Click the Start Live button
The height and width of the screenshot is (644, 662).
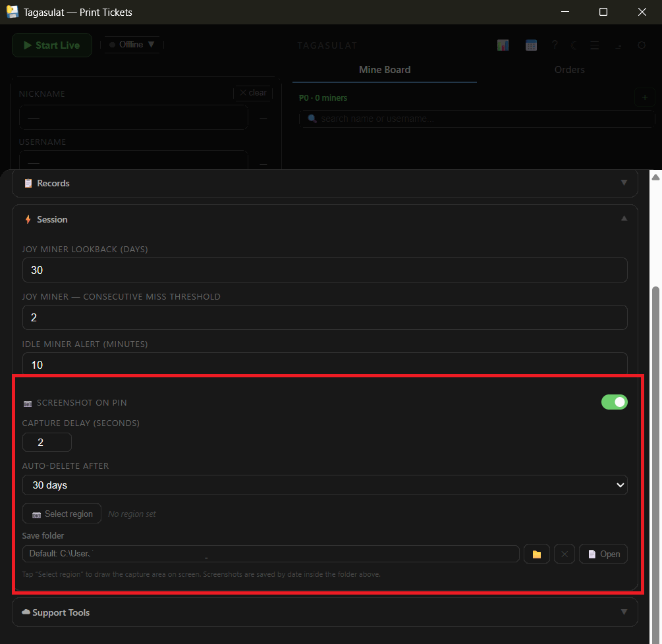[52, 45]
